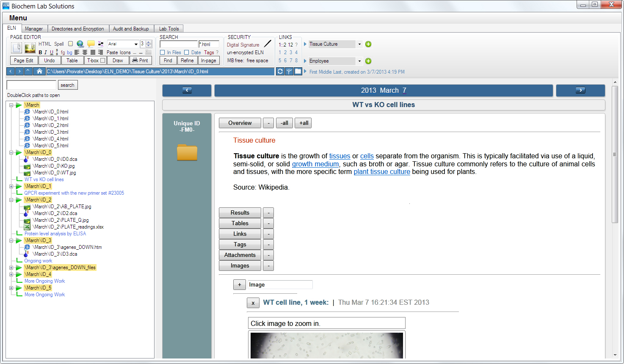
Task: Open the Employee dropdown list
Action: [359, 61]
